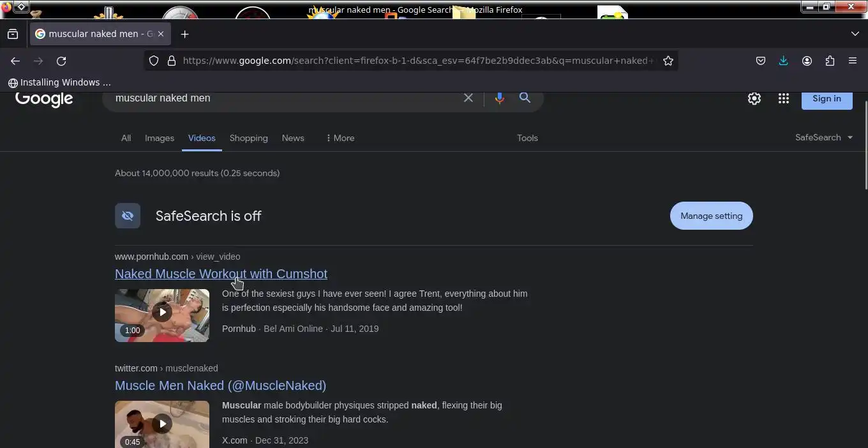868x448 pixels.
Task: Click the 'twitter.com › musclenaked' breadcrumb
Action: pyautogui.click(x=167, y=368)
